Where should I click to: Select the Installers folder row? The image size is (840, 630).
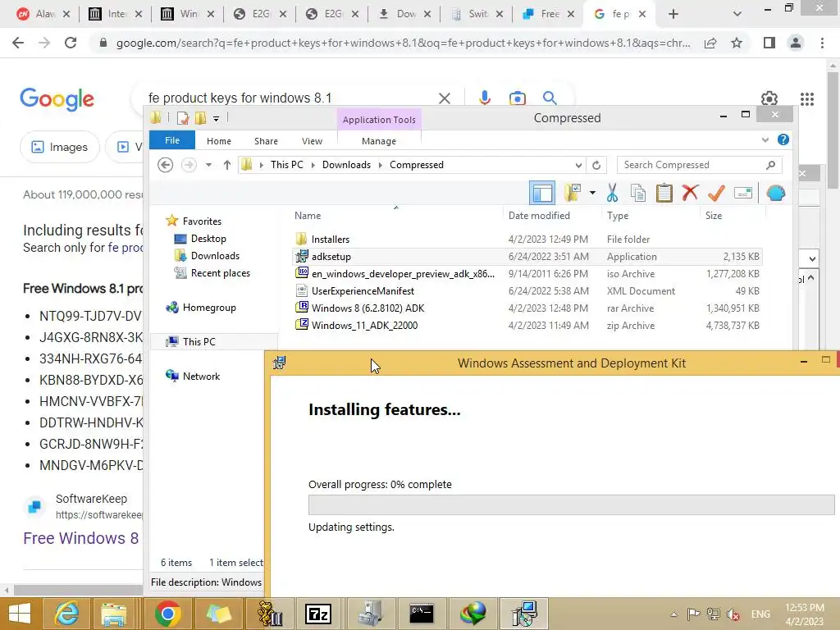527,240
